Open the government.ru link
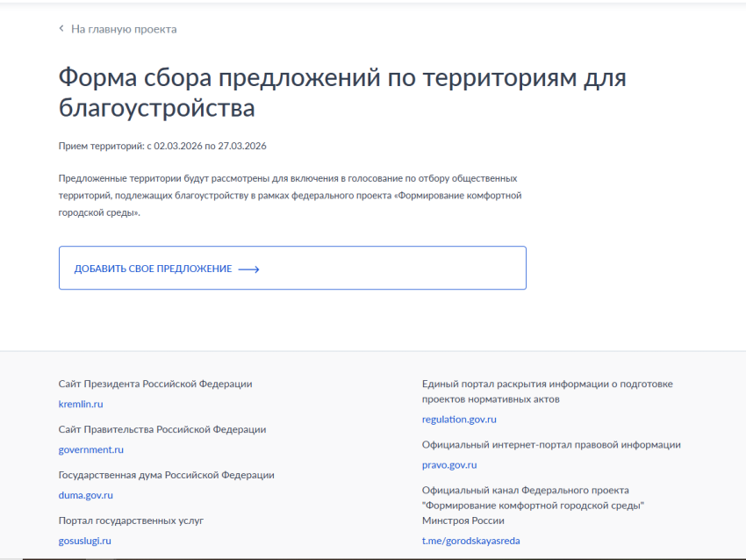 point(91,449)
